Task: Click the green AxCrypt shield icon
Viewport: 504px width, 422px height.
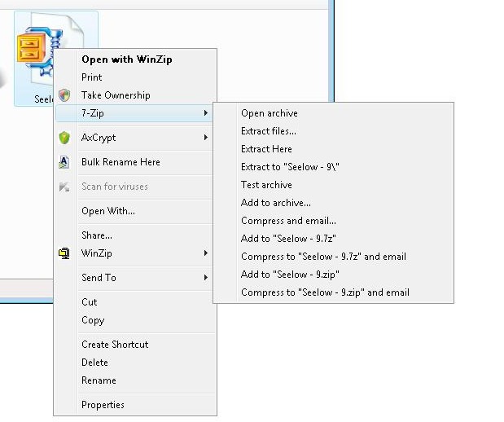Action: (64, 138)
